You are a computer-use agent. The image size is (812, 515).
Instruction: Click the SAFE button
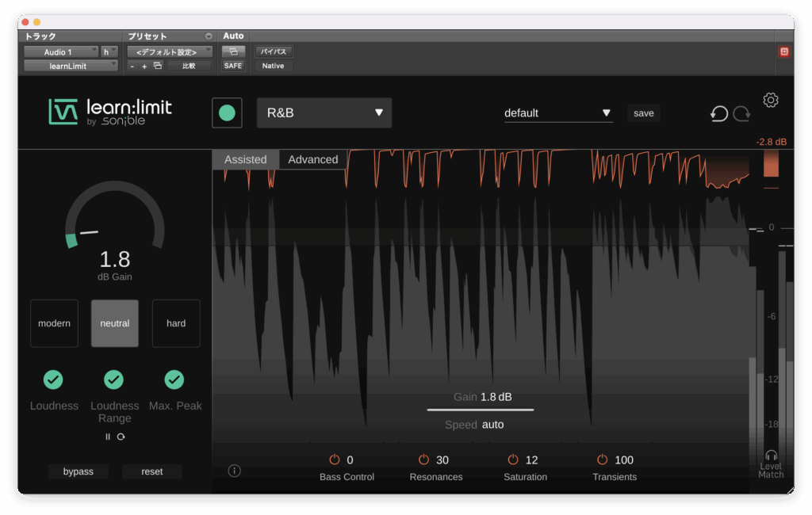233,66
